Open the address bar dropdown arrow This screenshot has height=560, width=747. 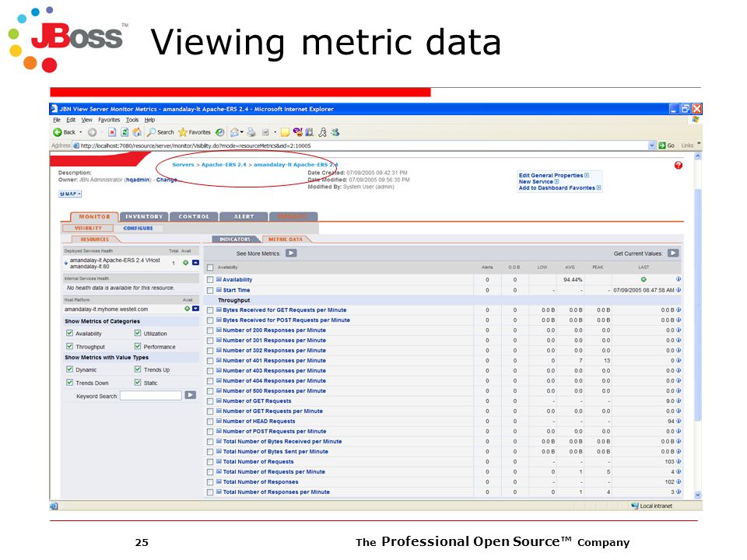[x=652, y=145]
